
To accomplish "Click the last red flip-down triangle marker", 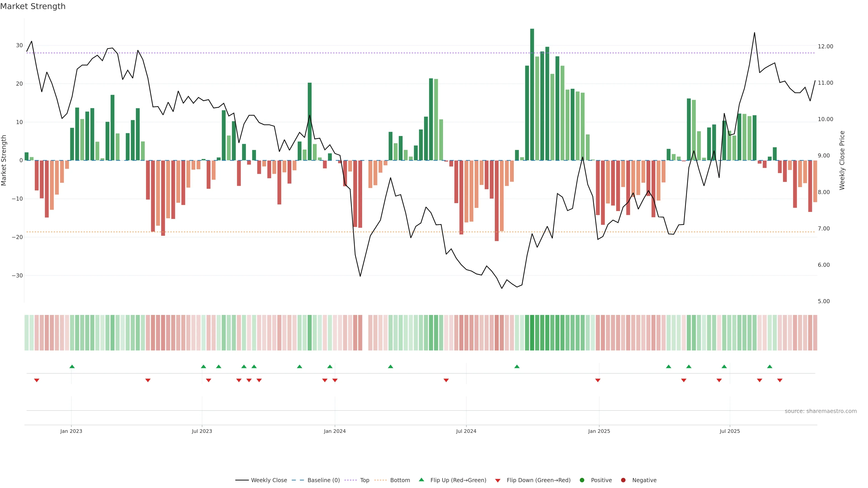I will (x=780, y=380).
